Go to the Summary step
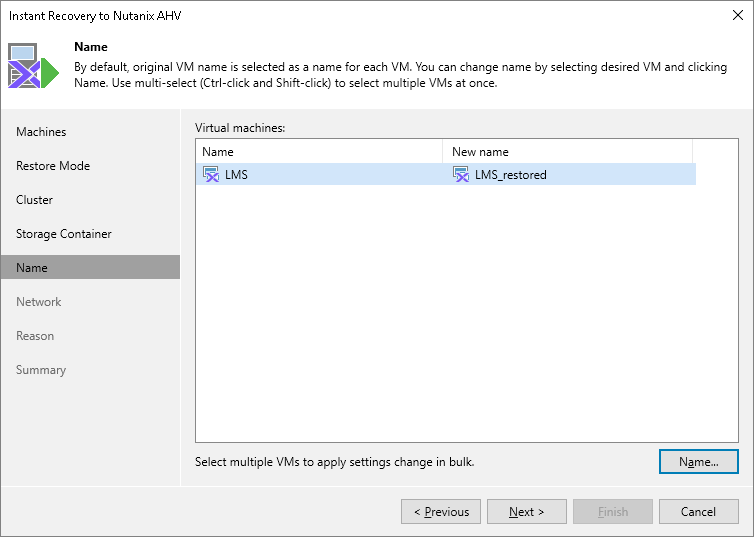This screenshot has height=537, width=754. click(x=41, y=370)
